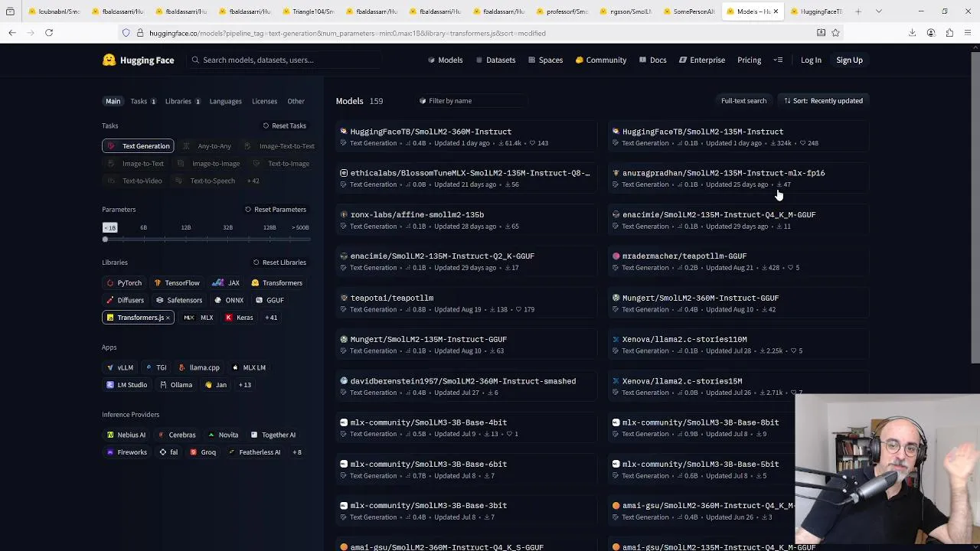Viewport: 980px width, 551px height.
Task: Switch to the Licenses filter tab
Action: point(264,101)
